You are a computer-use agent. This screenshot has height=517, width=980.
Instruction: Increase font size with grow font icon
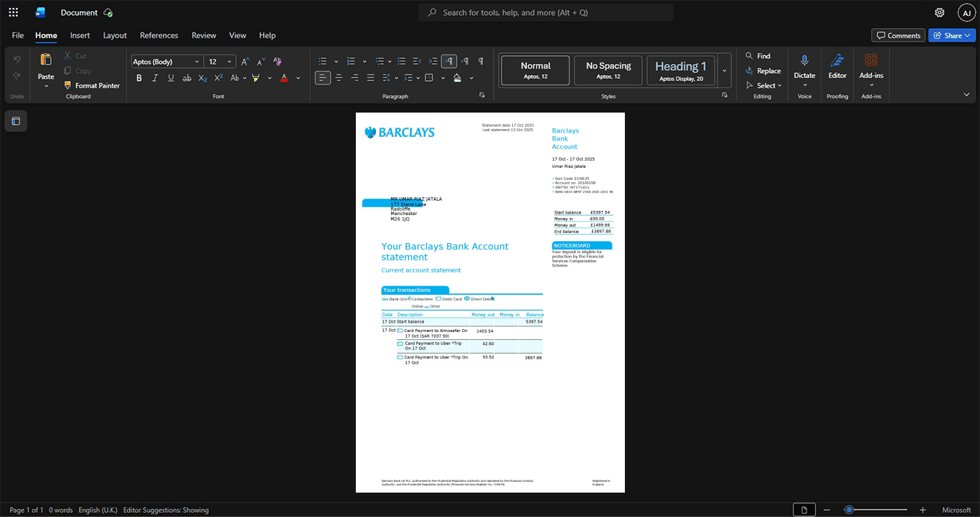click(245, 62)
